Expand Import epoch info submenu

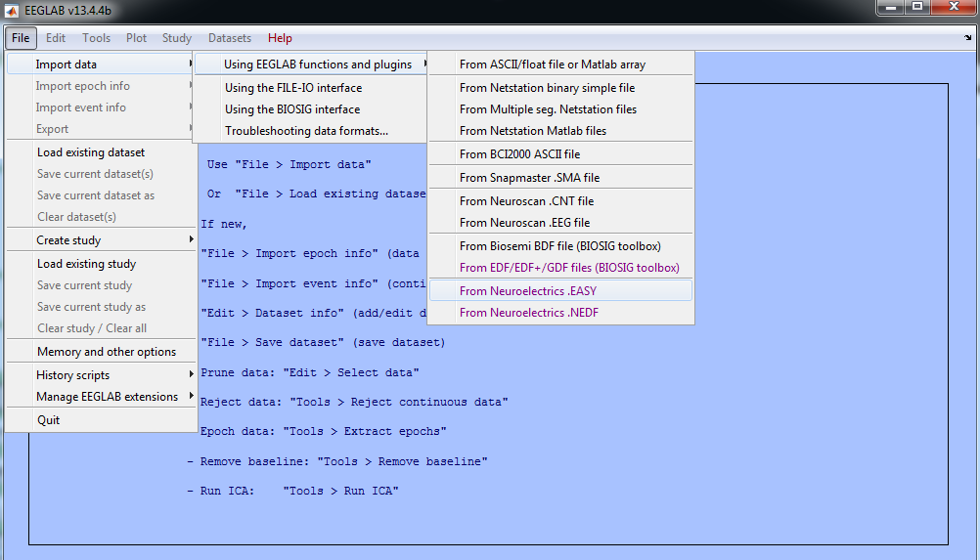point(102,86)
